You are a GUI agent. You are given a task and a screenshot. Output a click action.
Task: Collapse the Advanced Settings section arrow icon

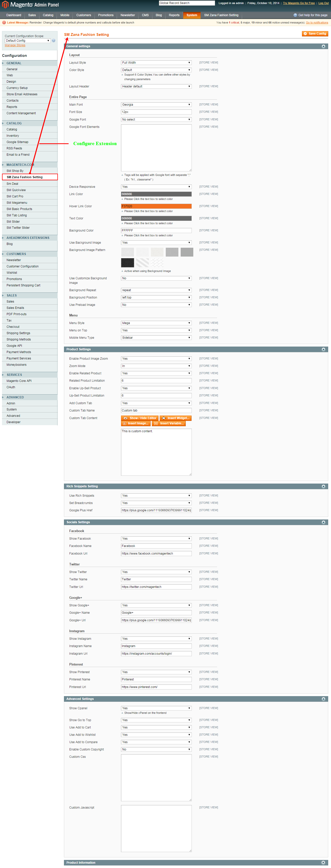tap(323, 699)
